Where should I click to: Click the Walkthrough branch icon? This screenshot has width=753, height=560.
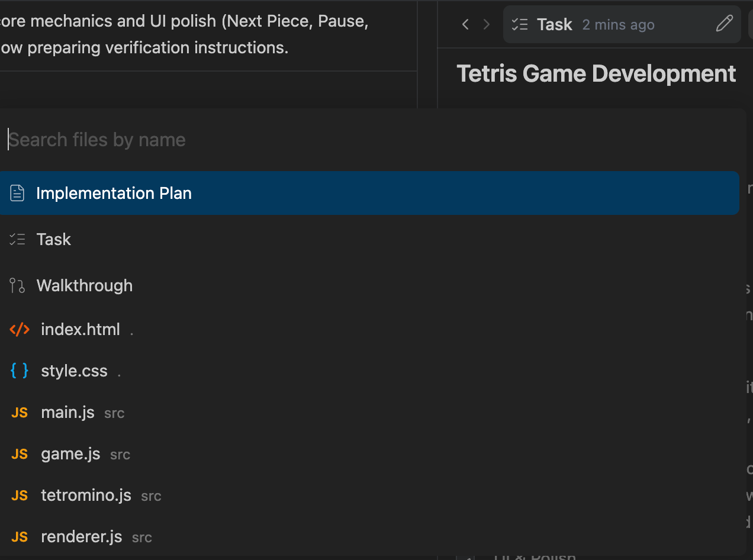pos(17,286)
